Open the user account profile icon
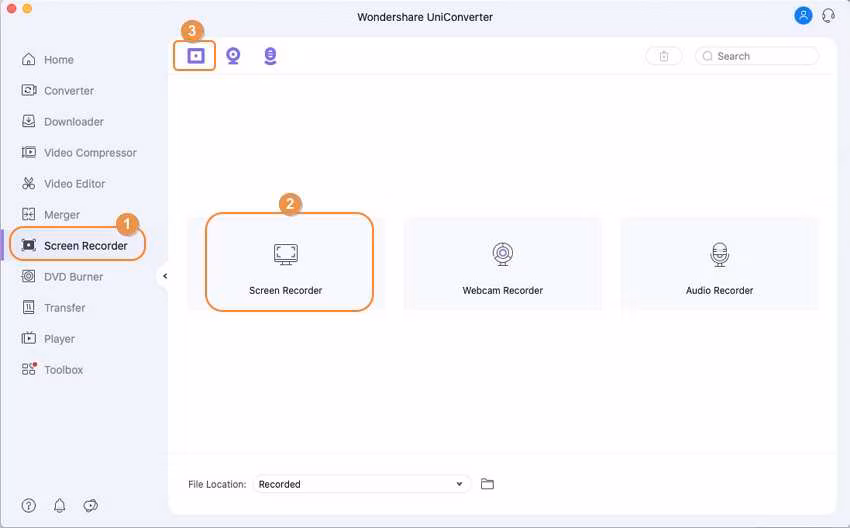 click(803, 16)
